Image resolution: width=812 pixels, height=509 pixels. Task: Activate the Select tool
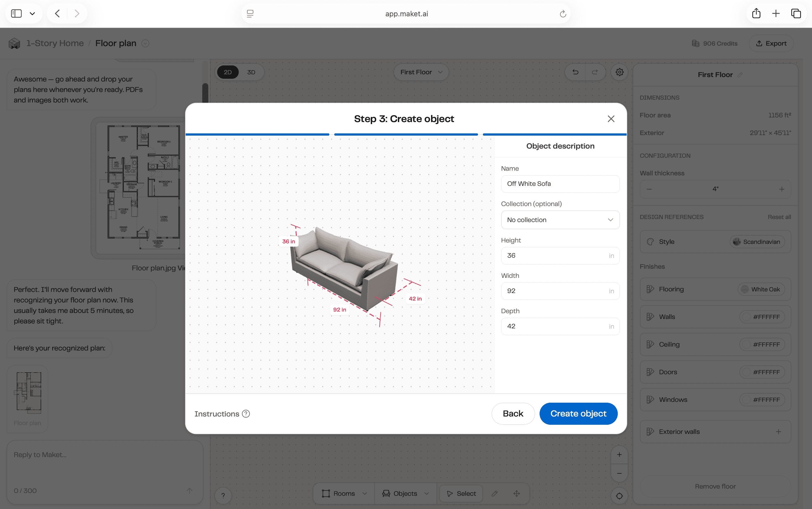click(x=461, y=494)
